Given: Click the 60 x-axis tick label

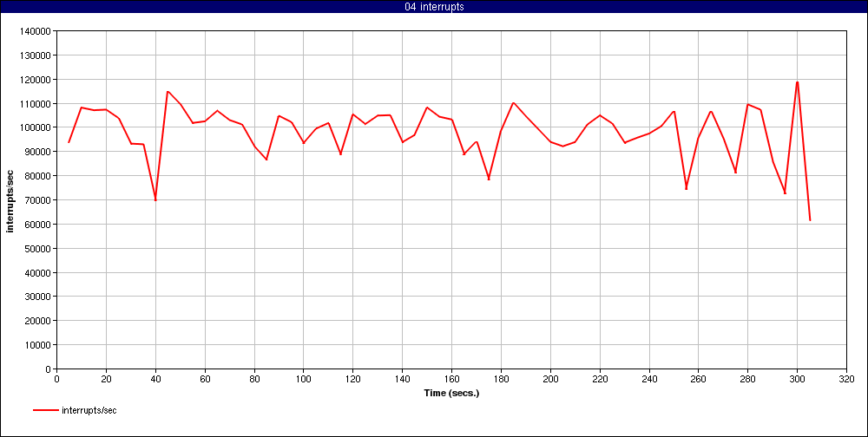Looking at the screenshot, I should 205,380.
